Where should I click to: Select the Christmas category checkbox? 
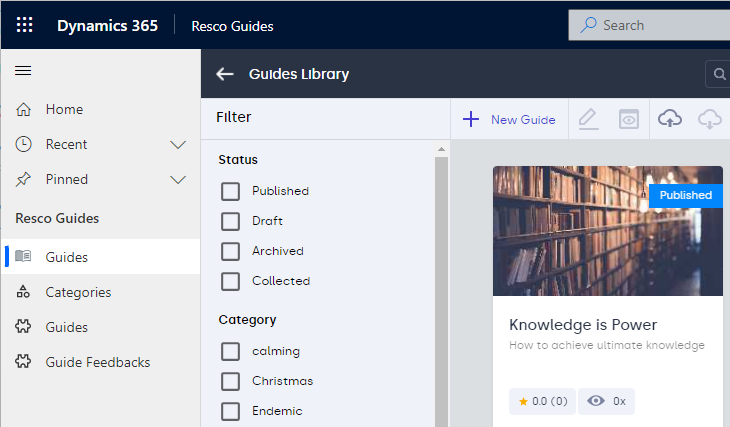[x=231, y=381]
